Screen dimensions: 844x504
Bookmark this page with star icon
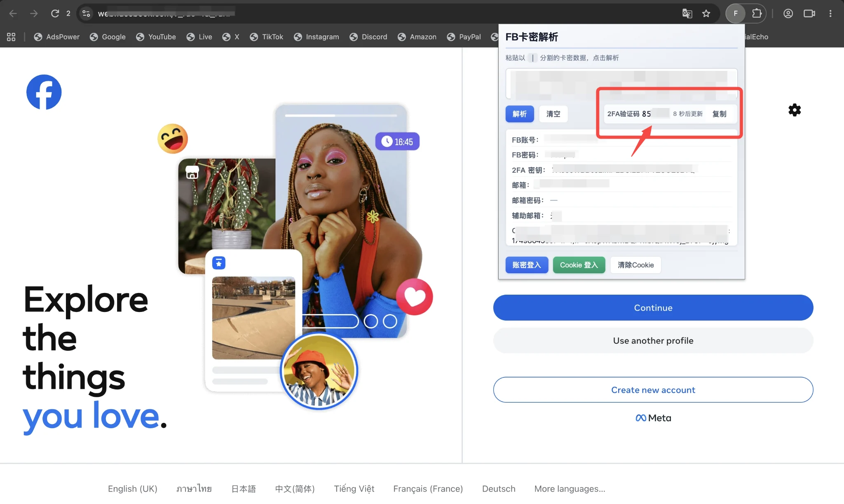pos(706,14)
